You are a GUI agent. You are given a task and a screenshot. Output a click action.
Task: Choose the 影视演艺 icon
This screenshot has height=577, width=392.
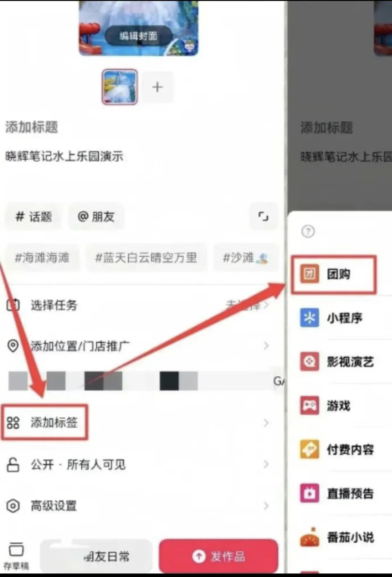310,362
